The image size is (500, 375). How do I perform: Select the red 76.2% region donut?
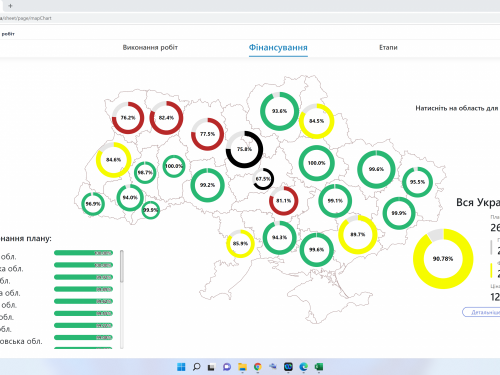click(128, 118)
